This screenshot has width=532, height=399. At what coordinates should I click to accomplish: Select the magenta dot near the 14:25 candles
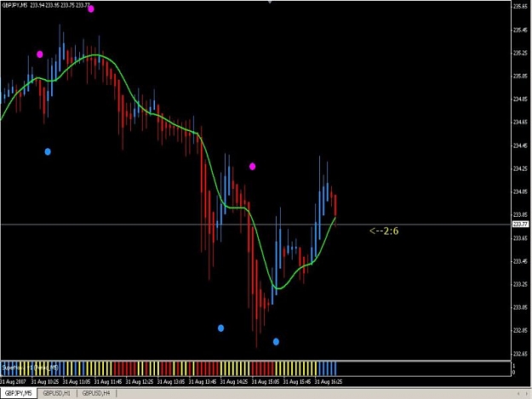pos(253,167)
